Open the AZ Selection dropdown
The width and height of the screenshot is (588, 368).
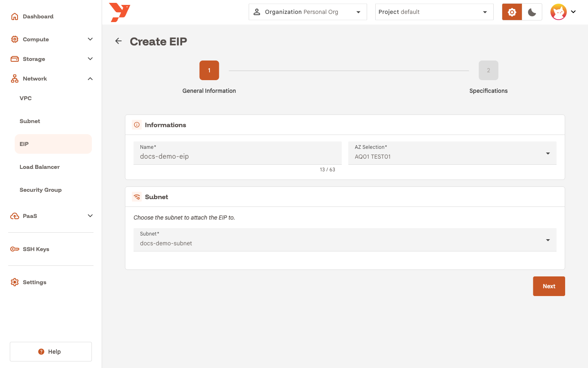[452, 153]
